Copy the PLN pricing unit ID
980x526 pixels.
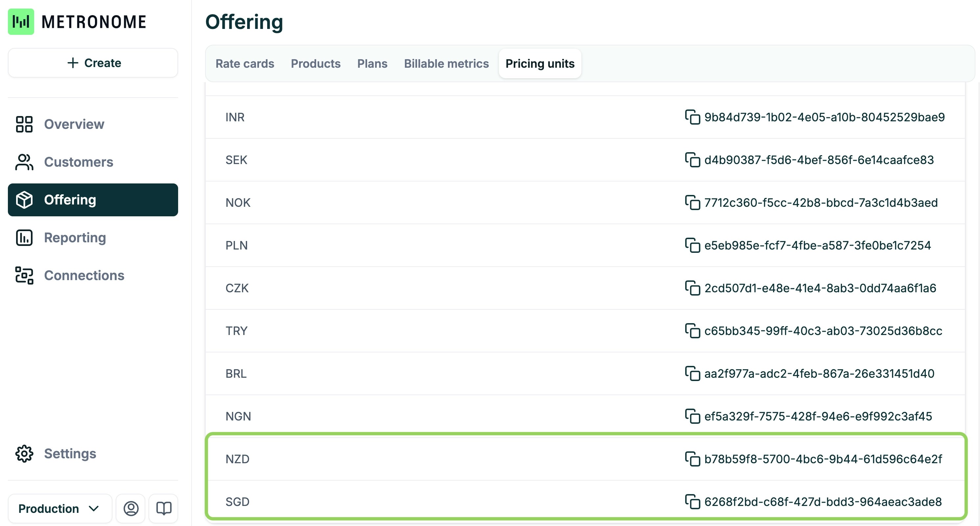[x=692, y=246]
